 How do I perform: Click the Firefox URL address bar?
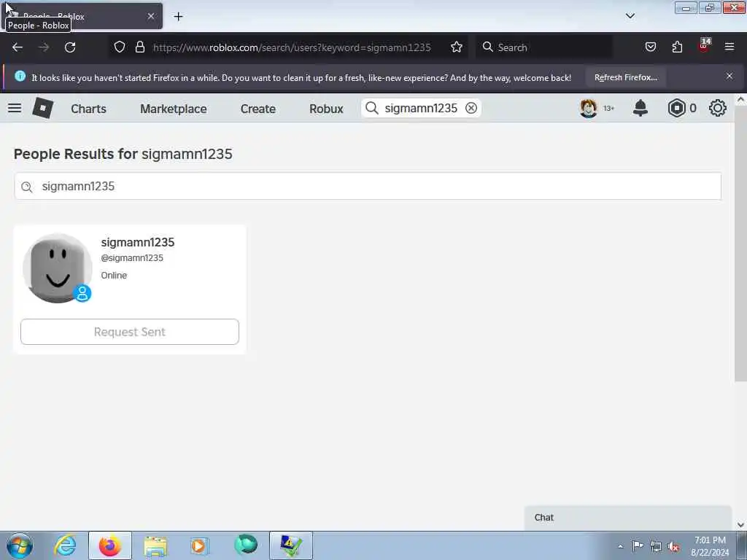[x=292, y=47]
